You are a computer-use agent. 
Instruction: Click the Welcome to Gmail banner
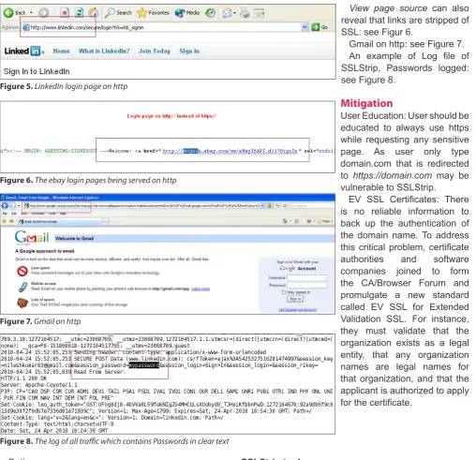coord(194,239)
